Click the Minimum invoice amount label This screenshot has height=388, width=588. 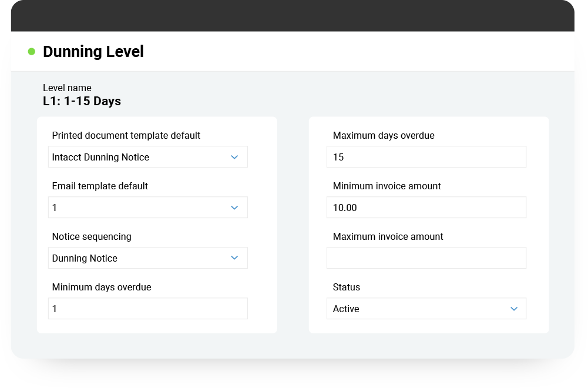(x=387, y=186)
